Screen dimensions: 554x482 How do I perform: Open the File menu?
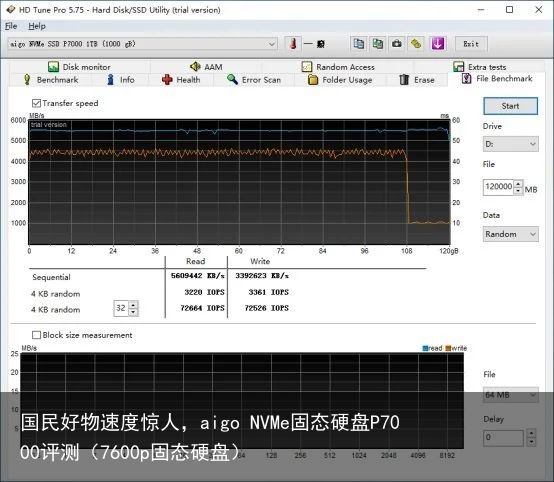[11, 26]
